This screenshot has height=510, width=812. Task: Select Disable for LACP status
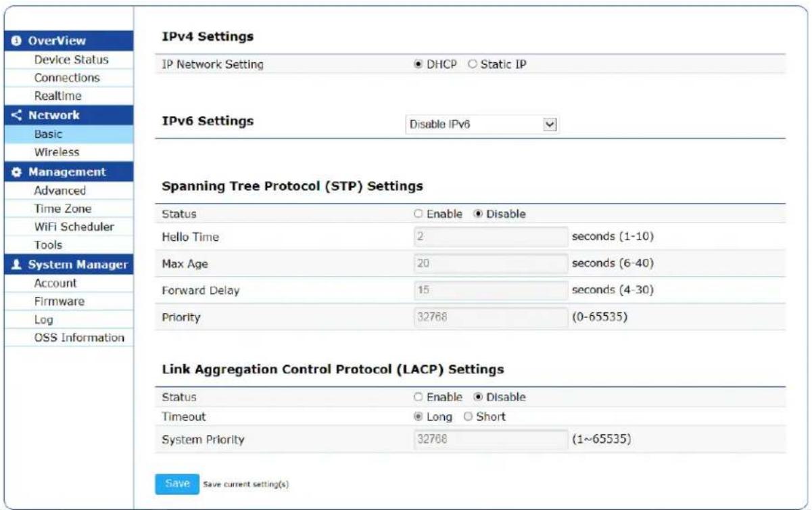tap(479, 397)
